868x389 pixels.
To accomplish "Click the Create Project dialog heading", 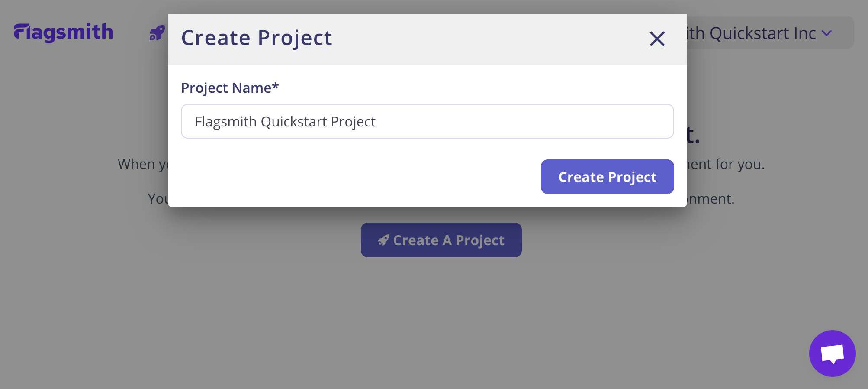I will click(x=257, y=38).
